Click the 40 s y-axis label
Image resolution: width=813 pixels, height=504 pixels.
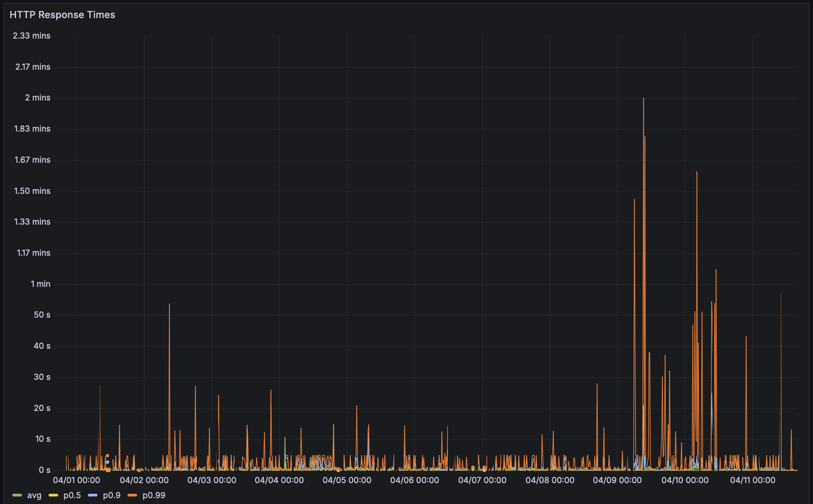(x=42, y=346)
